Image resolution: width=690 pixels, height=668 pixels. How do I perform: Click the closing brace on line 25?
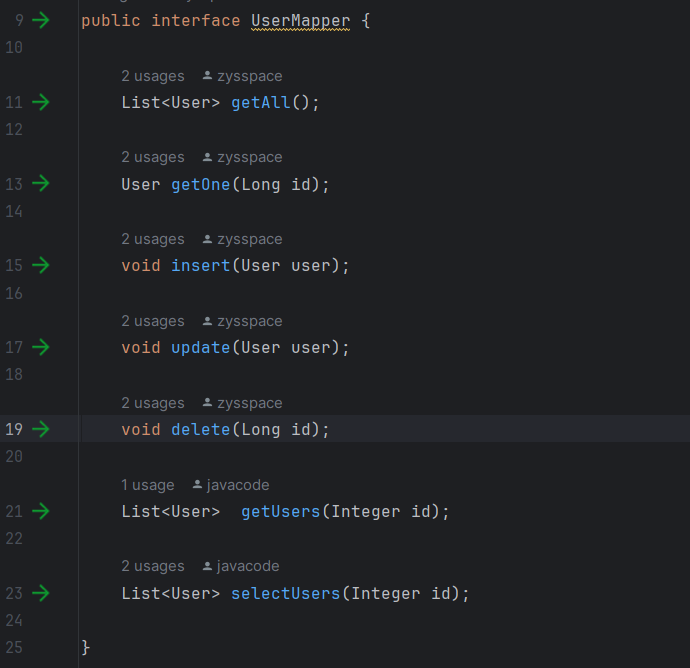click(86, 648)
